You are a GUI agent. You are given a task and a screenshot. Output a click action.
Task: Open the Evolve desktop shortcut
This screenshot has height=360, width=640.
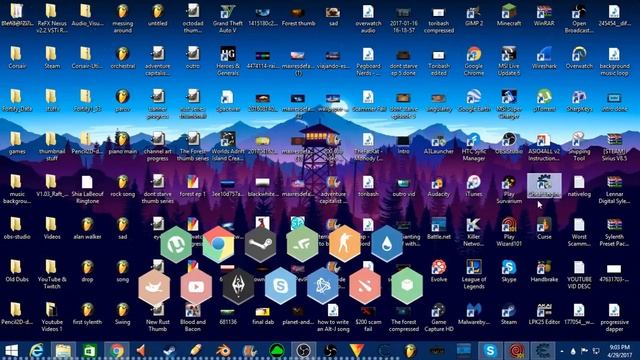(438, 271)
